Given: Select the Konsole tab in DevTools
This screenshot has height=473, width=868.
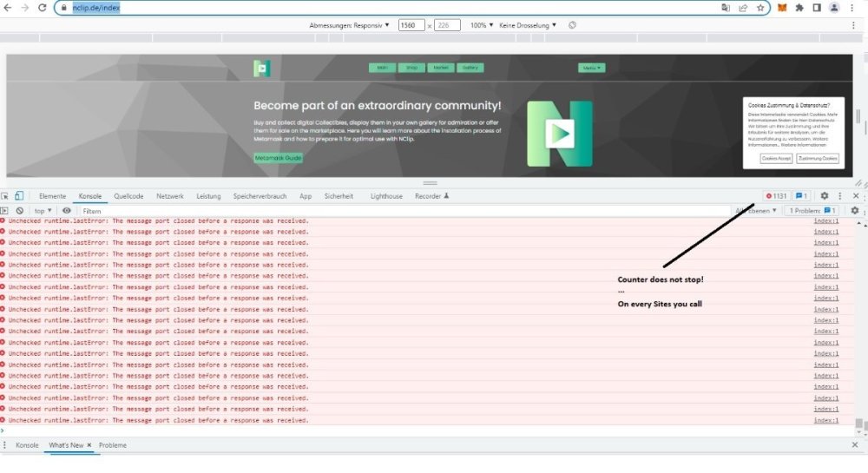Looking at the screenshot, I should point(90,196).
